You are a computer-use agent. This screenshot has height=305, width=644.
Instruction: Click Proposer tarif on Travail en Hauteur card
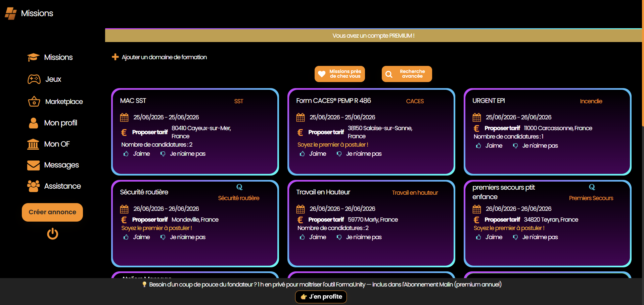click(x=326, y=220)
